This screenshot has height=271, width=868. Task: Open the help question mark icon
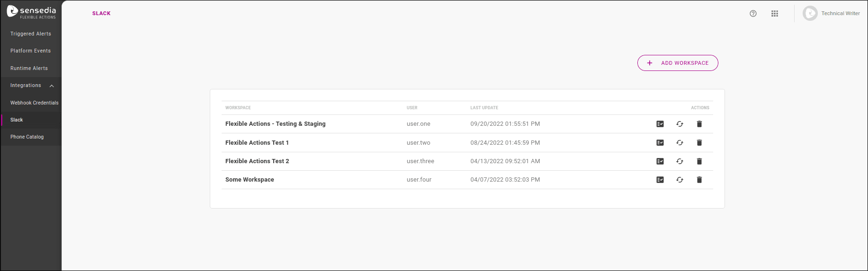753,14
